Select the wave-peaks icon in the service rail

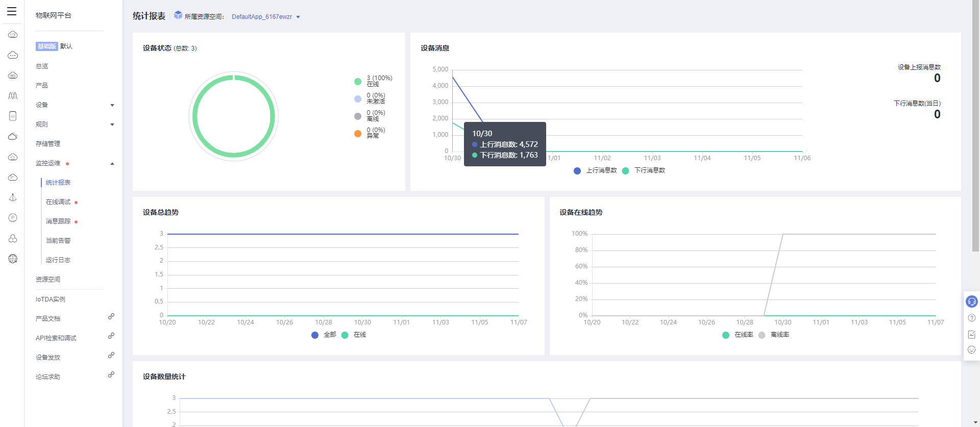tap(13, 95)
